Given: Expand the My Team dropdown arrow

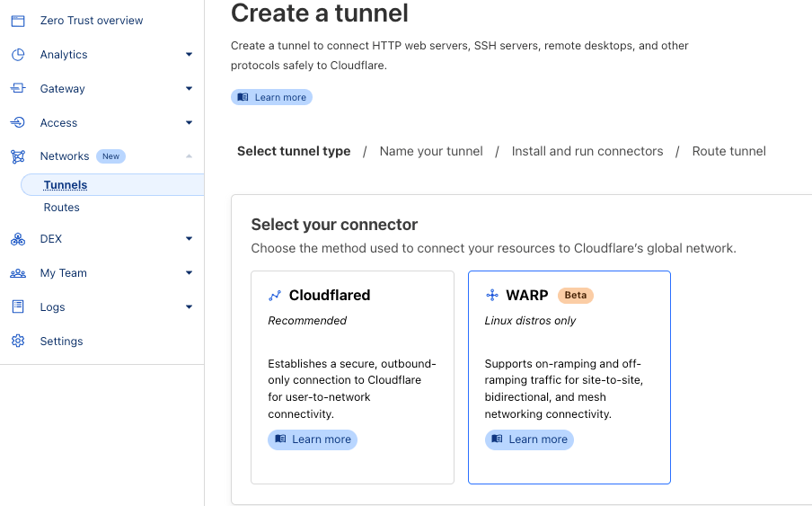Looking at the screenshot, I should coord(189,273).
